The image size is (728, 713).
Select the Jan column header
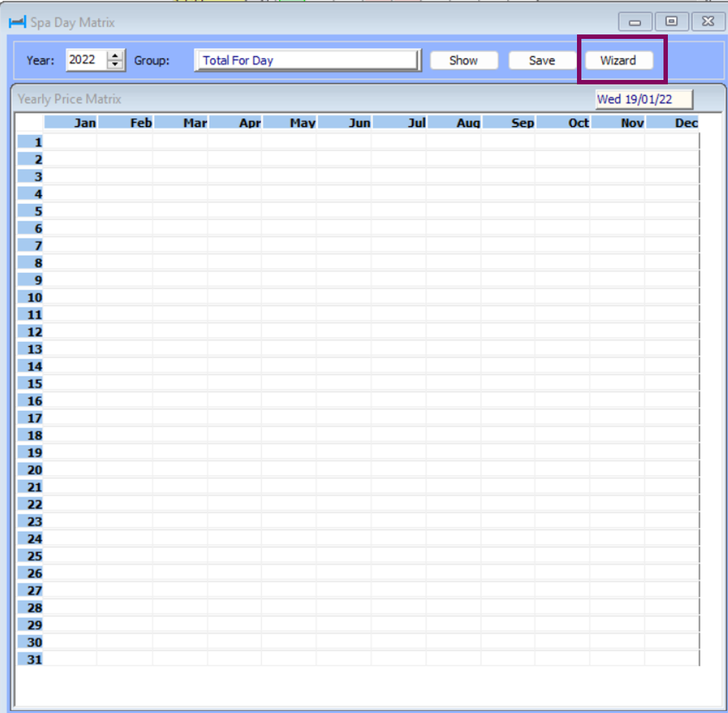point(70,123)
